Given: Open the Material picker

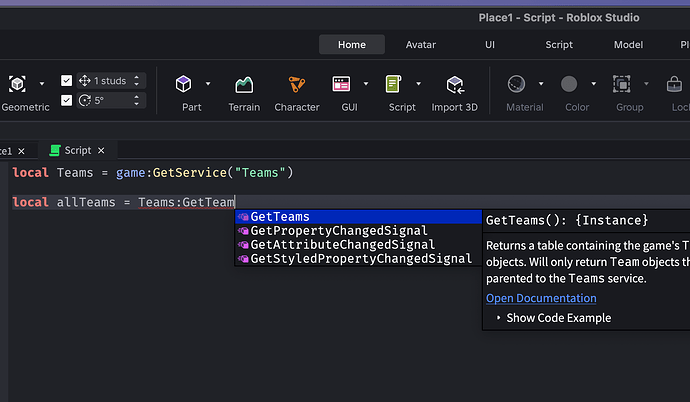Looking at the screenshot, I should [516, 84].
